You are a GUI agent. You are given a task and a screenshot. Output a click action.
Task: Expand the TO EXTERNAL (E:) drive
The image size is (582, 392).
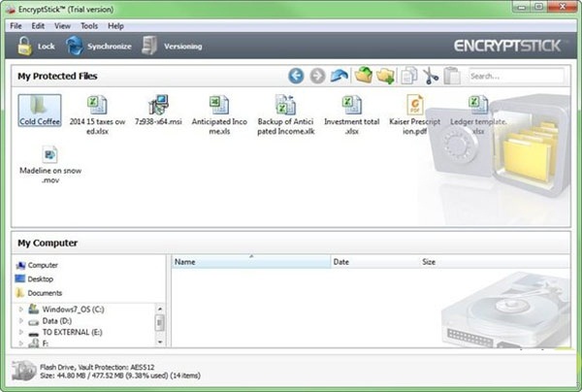coord(21,331)
